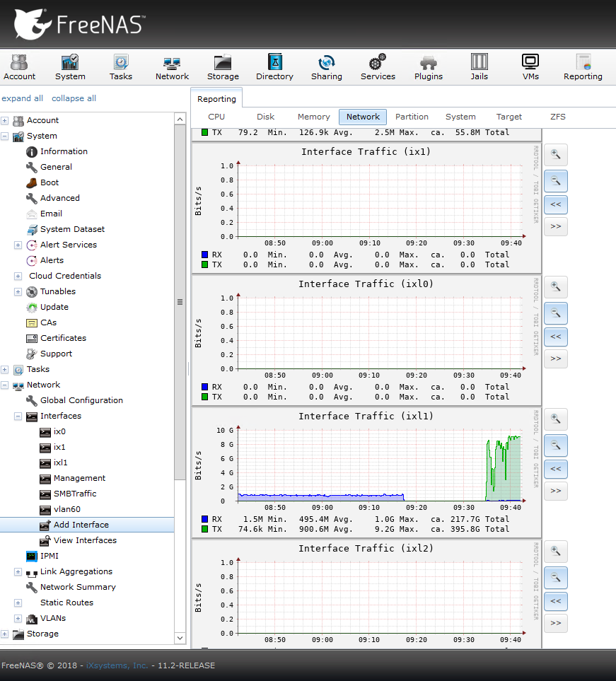This screenshot has width=616, height=681.
Task: Switch to the Memory reporting tab
Action: coord(313,117)
